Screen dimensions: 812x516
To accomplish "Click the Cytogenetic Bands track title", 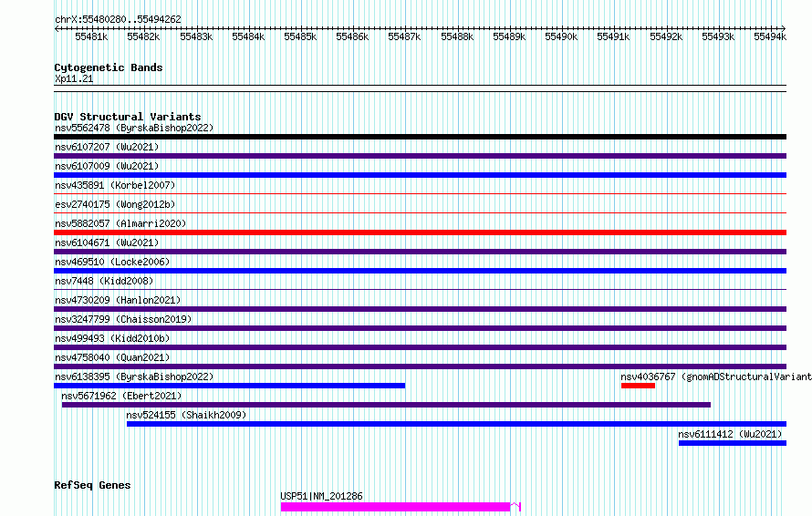I will coord(109,67).
